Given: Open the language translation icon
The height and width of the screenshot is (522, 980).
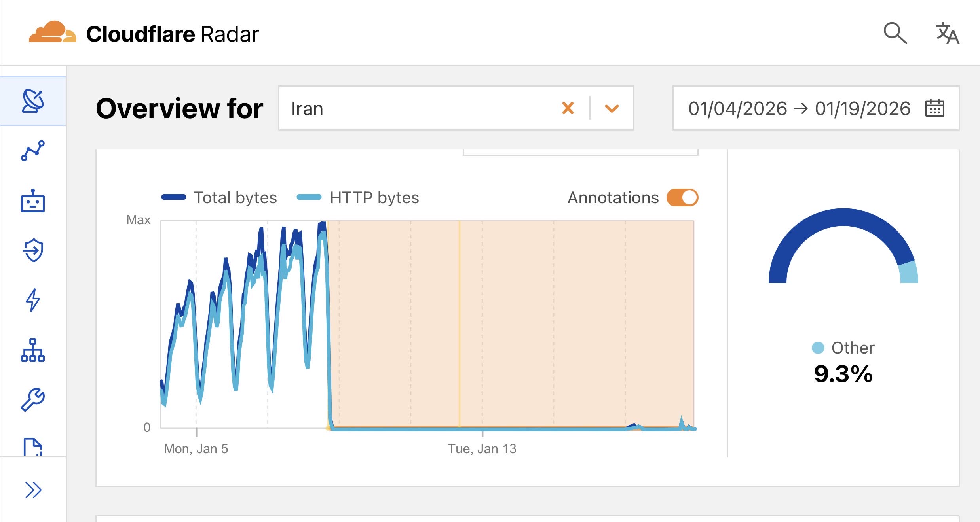Looking at the screenshot, I should click(x=947, y=34).
